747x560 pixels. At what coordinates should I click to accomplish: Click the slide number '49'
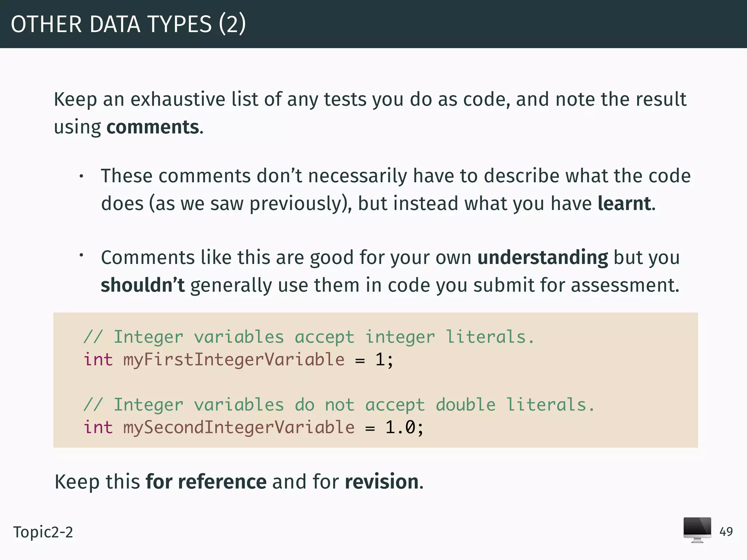726,532
